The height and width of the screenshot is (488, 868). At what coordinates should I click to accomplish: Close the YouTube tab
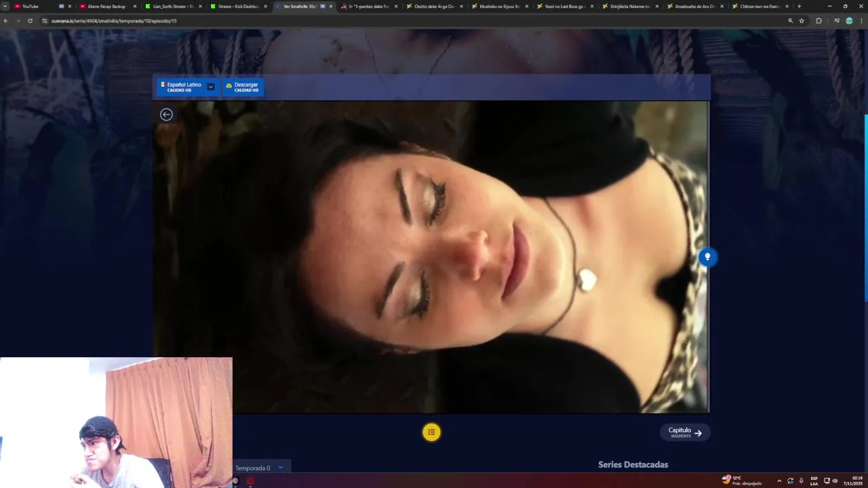[x=70, y=6]
